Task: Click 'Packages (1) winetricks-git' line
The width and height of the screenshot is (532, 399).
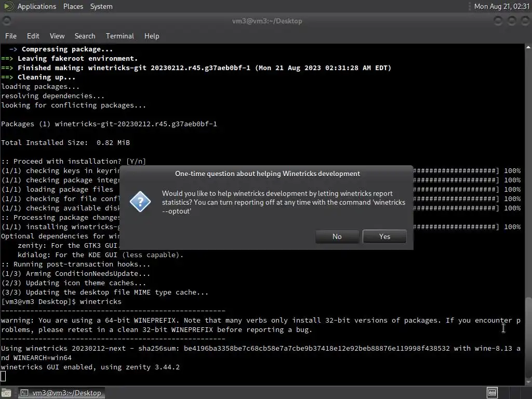Action: coord(109,124)
